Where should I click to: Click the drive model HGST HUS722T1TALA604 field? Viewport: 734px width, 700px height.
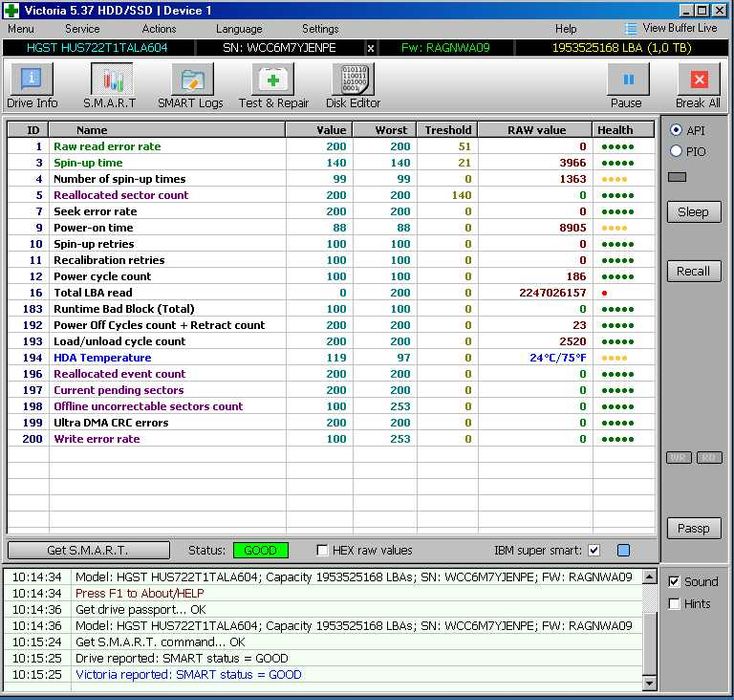tap(97, 48)
